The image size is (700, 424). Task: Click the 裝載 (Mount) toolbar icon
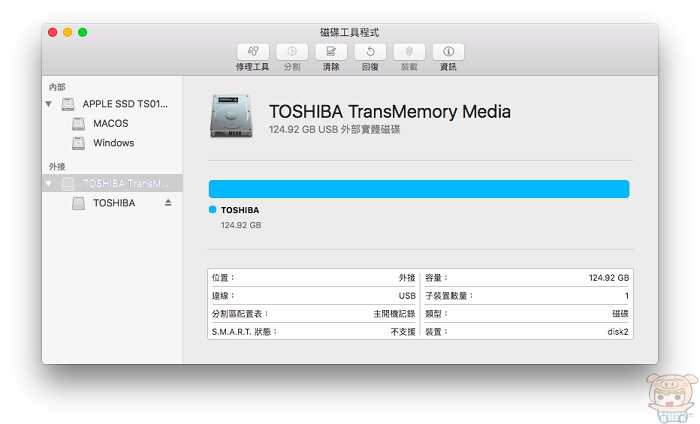tap(408, 51)
